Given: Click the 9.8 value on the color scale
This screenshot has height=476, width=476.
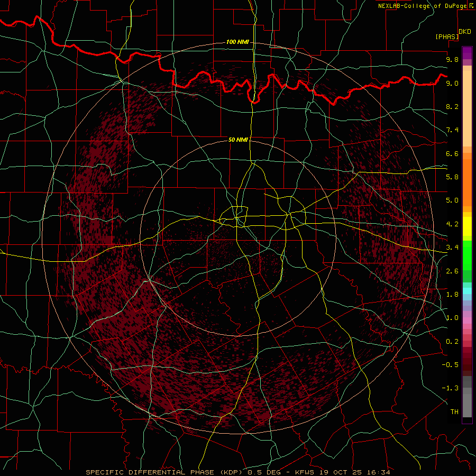Looking at the screenshot, I should point(452,59).
